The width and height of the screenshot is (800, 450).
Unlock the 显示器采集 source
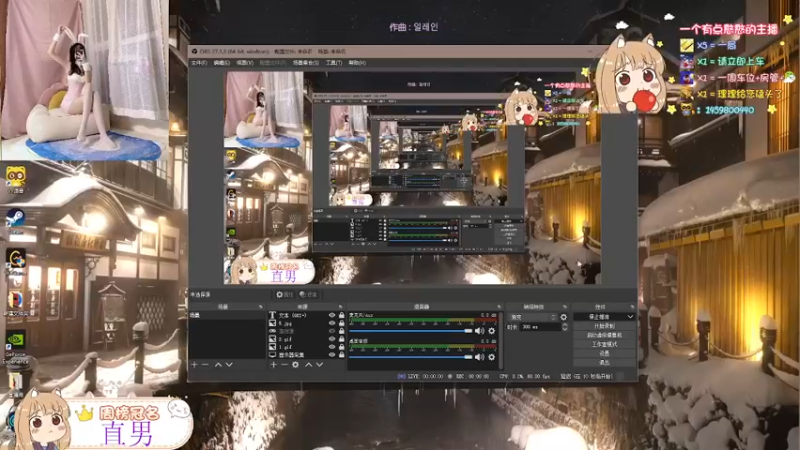341,355
